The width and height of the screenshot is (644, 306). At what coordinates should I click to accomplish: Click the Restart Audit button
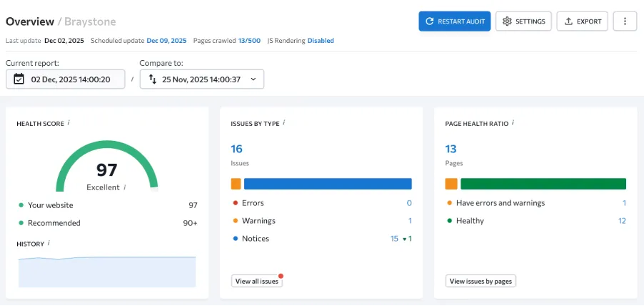(x=454, y=21)
